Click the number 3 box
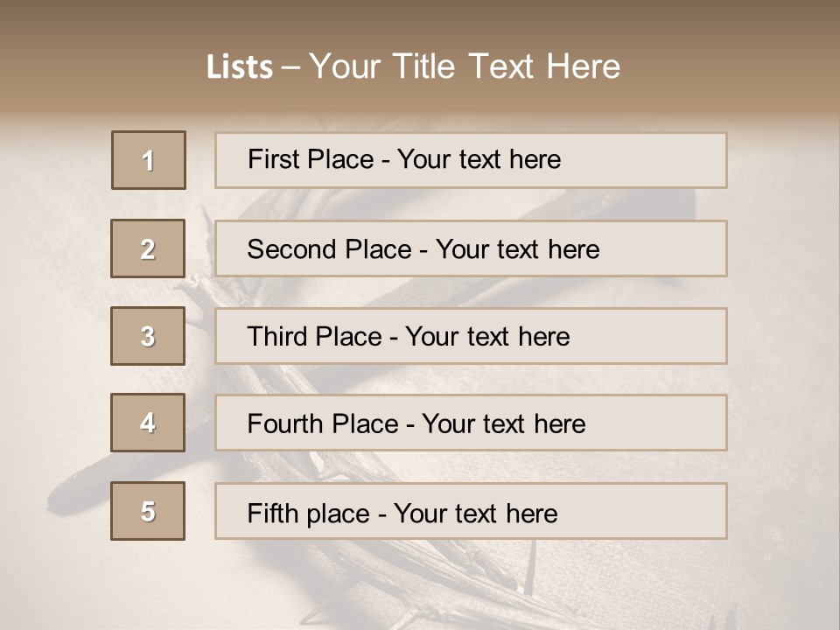Viewport: 840px width, 630px height. click(x=148, y=336)
